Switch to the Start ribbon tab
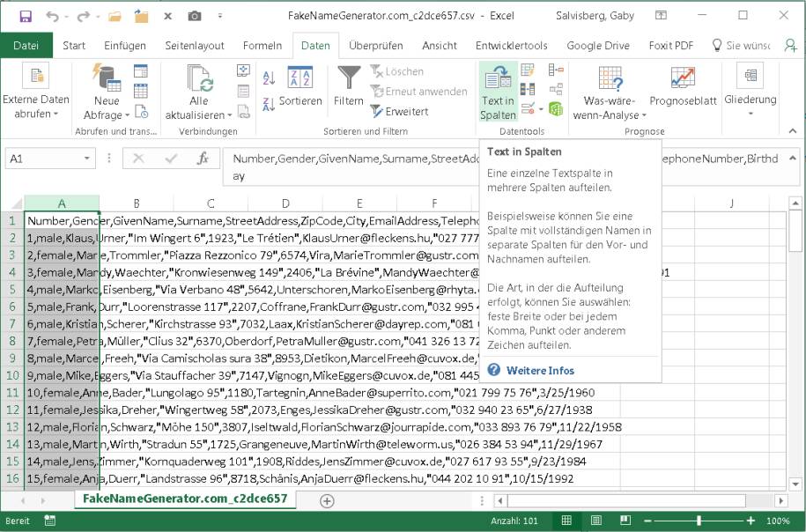806x532 pixels. [x=74, y=45]
